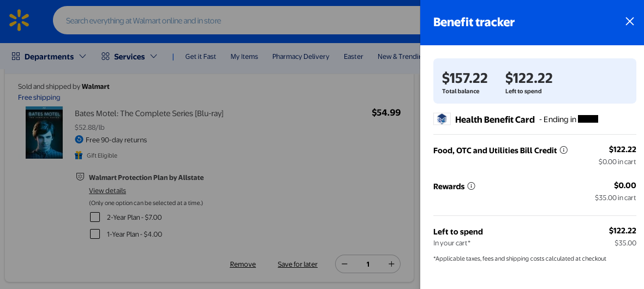The height and width of the screenshot is (289, 644).
Task: Click the Bates Motel Blu-ray cover thumbnail
Action: click(x=44, y=133)
